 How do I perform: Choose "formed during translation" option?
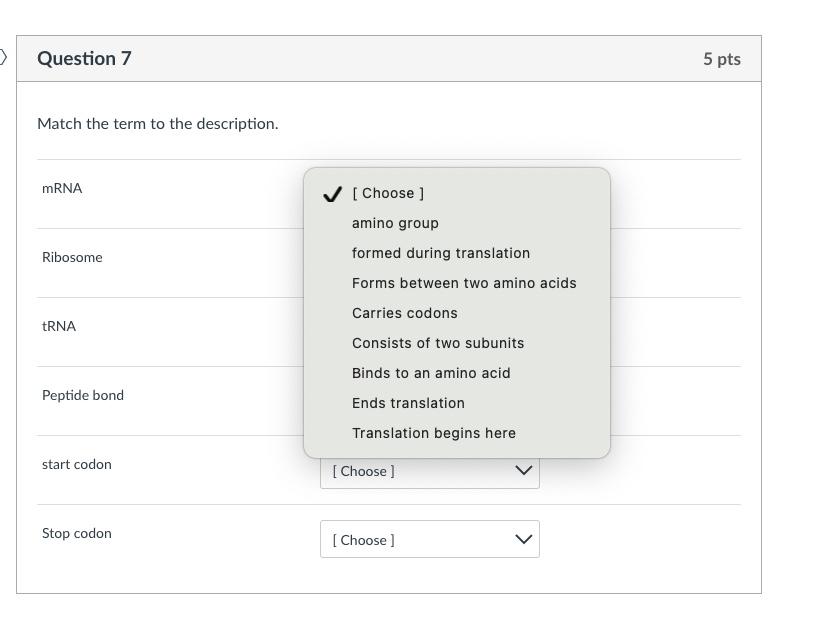[457, 253]
